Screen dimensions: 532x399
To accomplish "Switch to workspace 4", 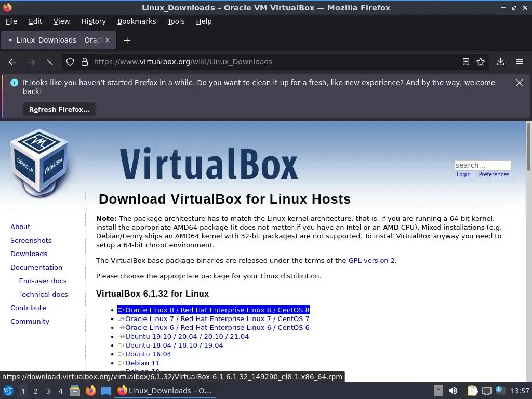I will pos(61,391).
